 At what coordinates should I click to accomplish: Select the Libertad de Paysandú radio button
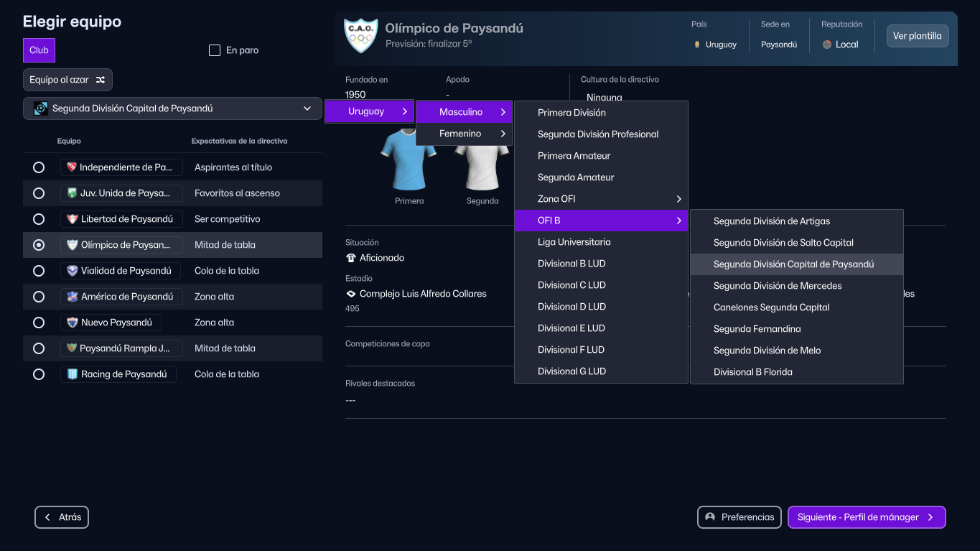tap(39, 219)
